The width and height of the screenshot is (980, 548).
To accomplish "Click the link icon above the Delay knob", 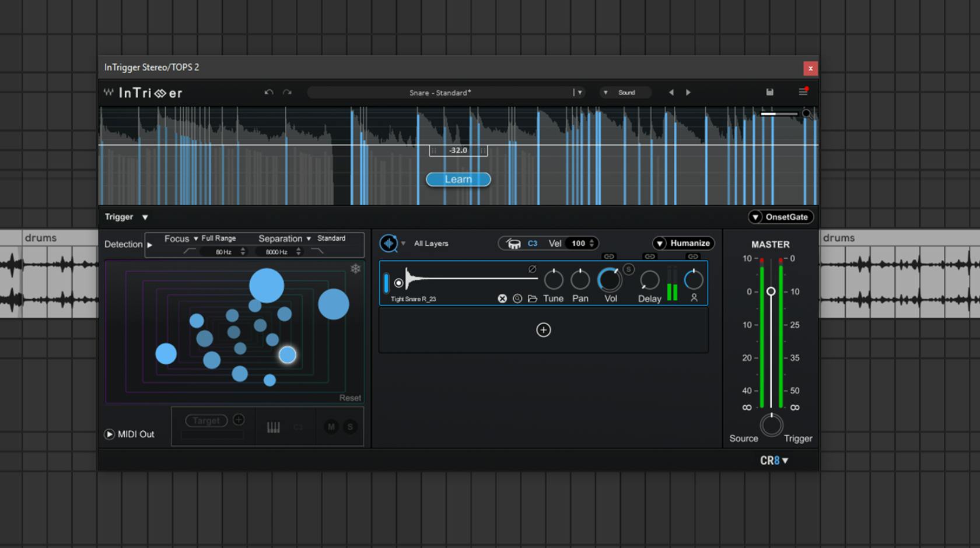I will [x=649, y=257].
